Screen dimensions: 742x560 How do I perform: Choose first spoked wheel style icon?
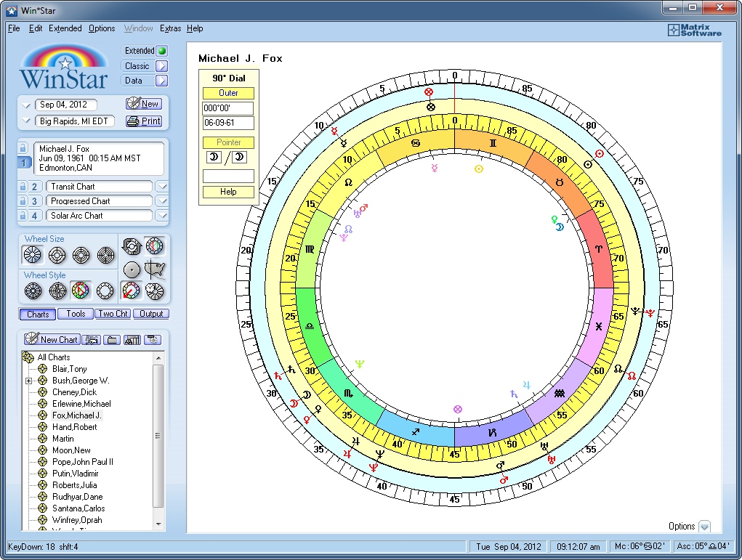pyautogui.click(x=33, y=291)
